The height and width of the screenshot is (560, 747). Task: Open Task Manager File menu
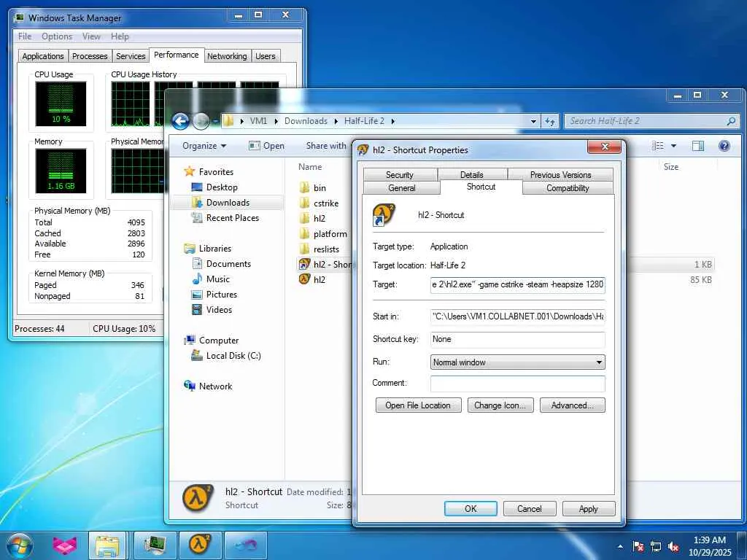coord(25,36)
